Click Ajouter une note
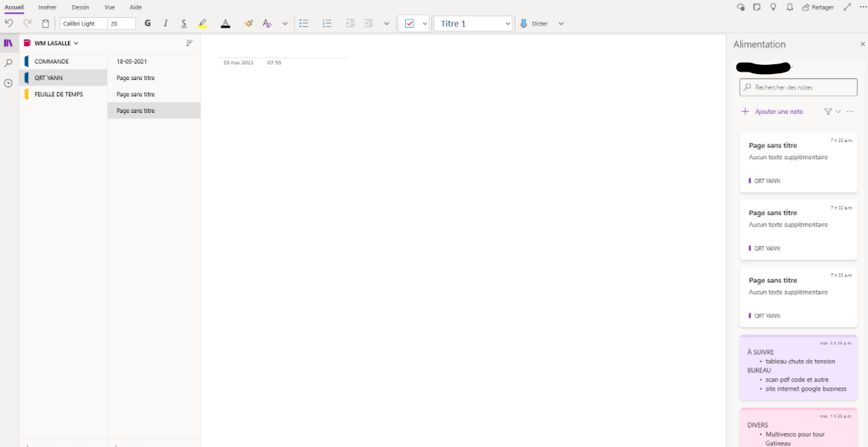 click(x=772, y=111)
